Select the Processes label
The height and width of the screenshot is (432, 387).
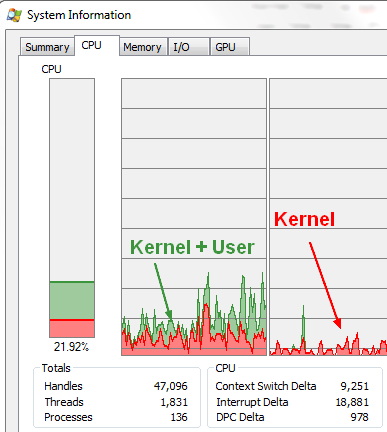68,417
